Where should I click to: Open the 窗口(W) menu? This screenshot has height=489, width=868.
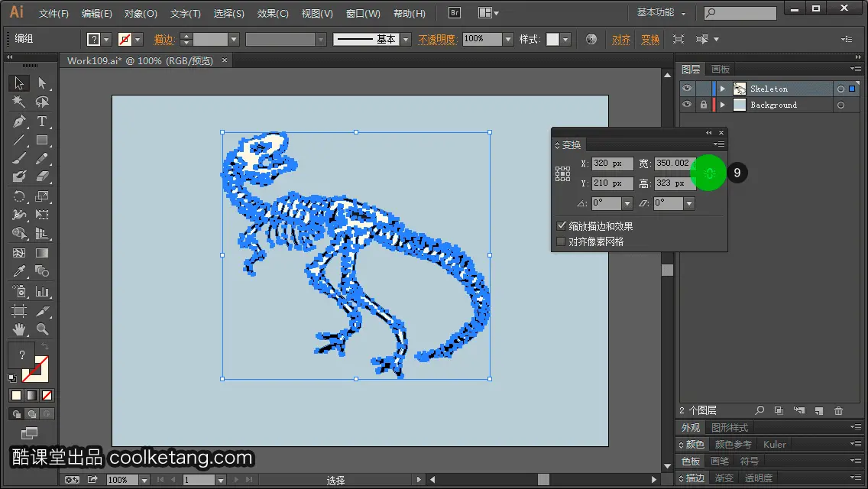[x=363, y=13]
